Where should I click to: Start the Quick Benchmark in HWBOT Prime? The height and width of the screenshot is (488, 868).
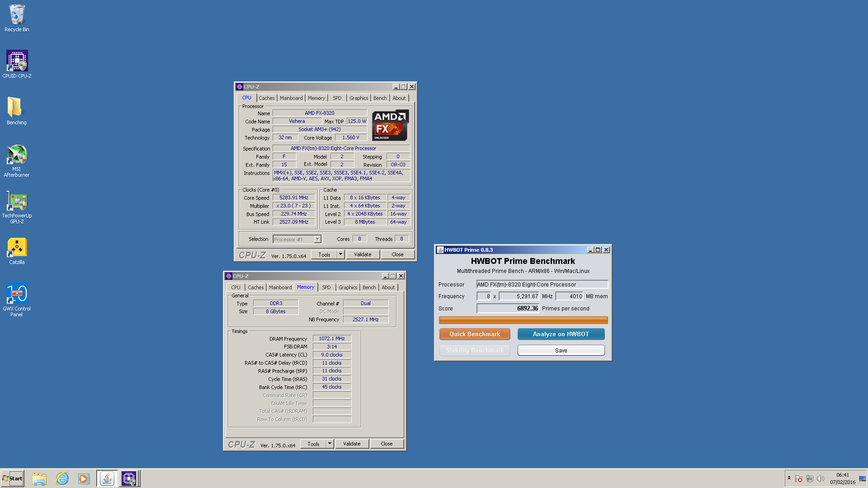pyautogui.click(x=475, y=334)
